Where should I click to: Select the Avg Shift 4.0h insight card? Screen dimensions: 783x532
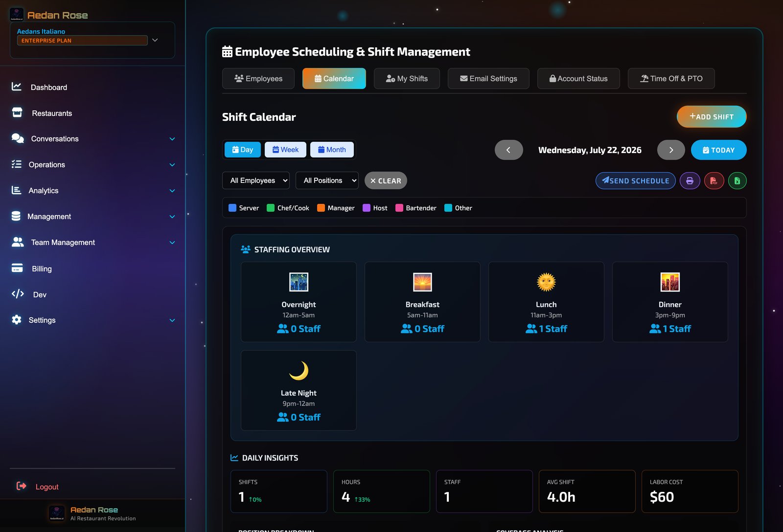click(587, 491)
